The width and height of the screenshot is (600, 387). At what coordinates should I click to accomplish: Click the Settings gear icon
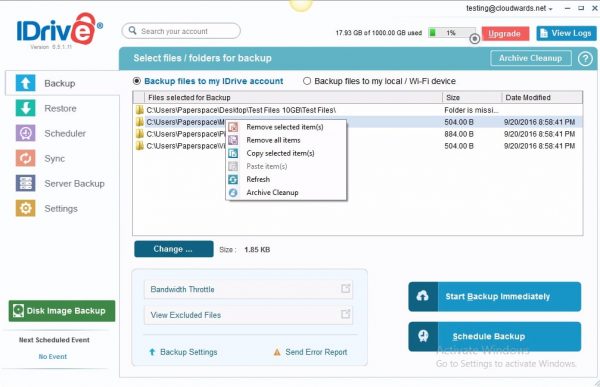click(25, 209)
